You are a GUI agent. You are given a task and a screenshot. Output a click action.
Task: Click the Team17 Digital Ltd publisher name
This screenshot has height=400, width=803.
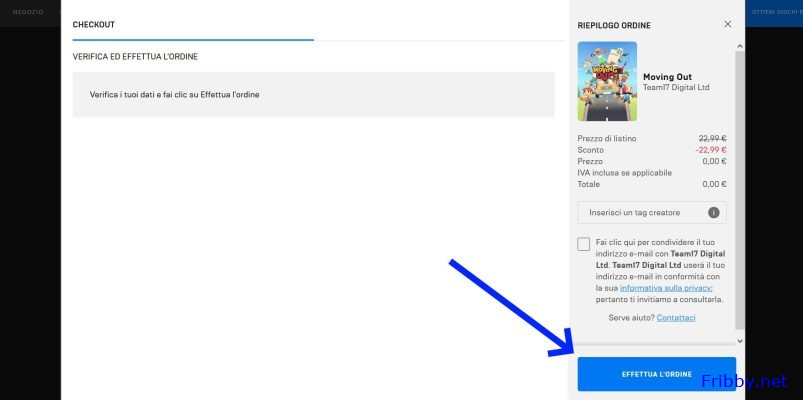[676, 88]
